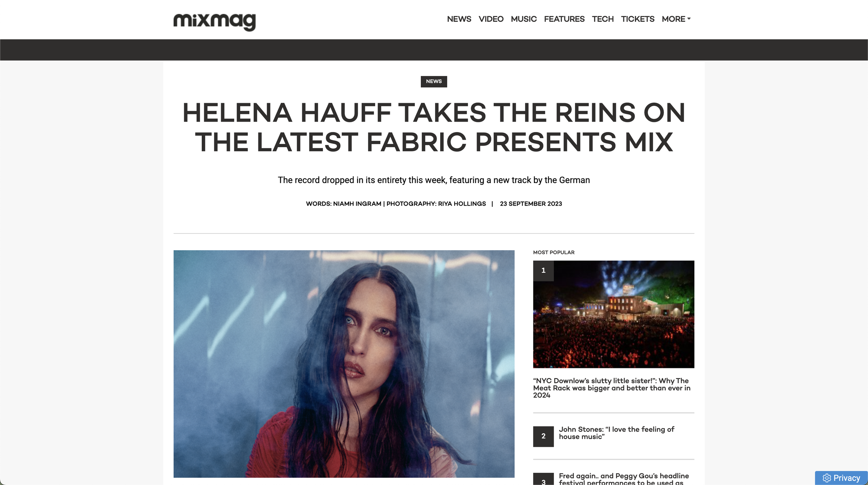
Task: Navigate to the TECH section
Action: tap(603, 19)
